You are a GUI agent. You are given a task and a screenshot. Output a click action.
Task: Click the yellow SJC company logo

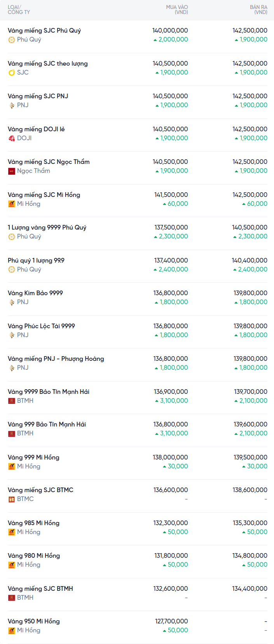[x=12, y=73]
